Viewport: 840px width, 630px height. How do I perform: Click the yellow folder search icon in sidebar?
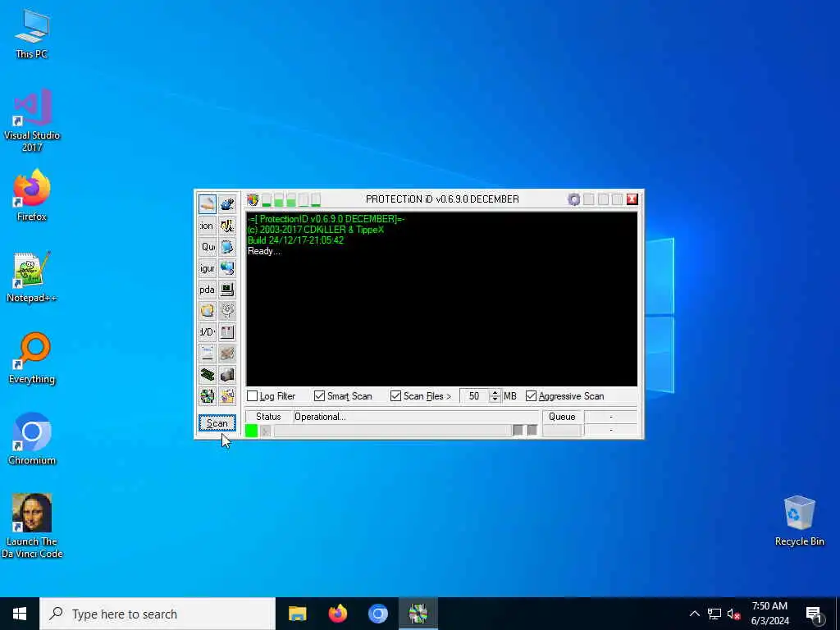pos(208,311)
